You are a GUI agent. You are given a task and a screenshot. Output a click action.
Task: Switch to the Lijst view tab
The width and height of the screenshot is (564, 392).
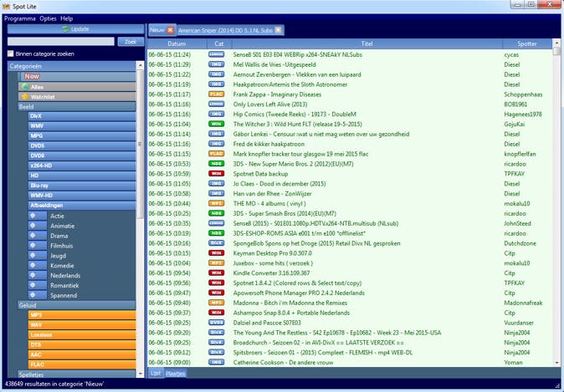tap(156, 373)
